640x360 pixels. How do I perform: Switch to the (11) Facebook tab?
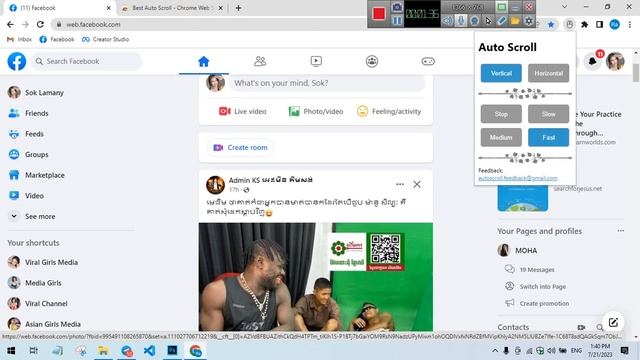coord(59,8)
